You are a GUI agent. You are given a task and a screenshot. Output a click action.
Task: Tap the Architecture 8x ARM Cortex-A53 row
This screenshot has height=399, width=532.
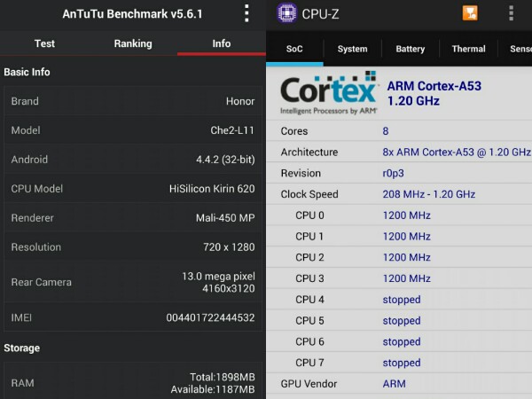399,152
